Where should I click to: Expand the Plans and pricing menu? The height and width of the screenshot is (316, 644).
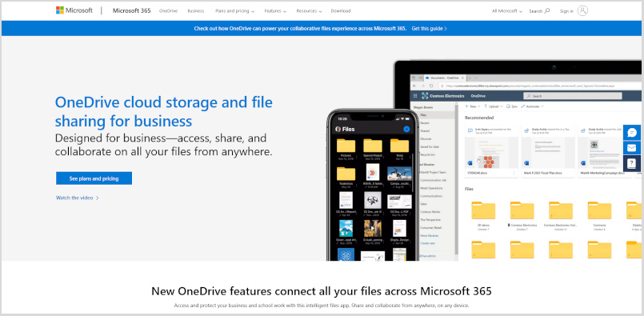tap(234, 11)
